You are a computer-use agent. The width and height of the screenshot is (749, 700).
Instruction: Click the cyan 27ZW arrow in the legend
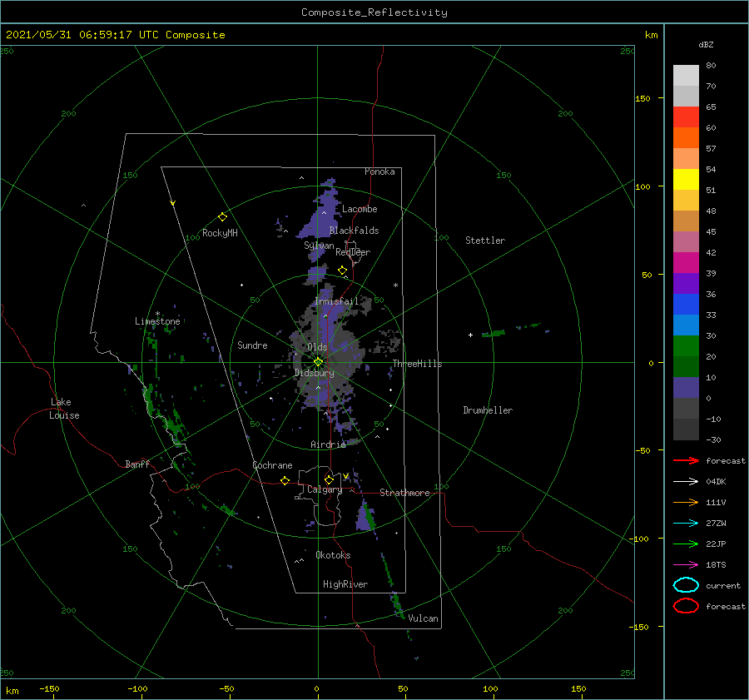[686, 524]
